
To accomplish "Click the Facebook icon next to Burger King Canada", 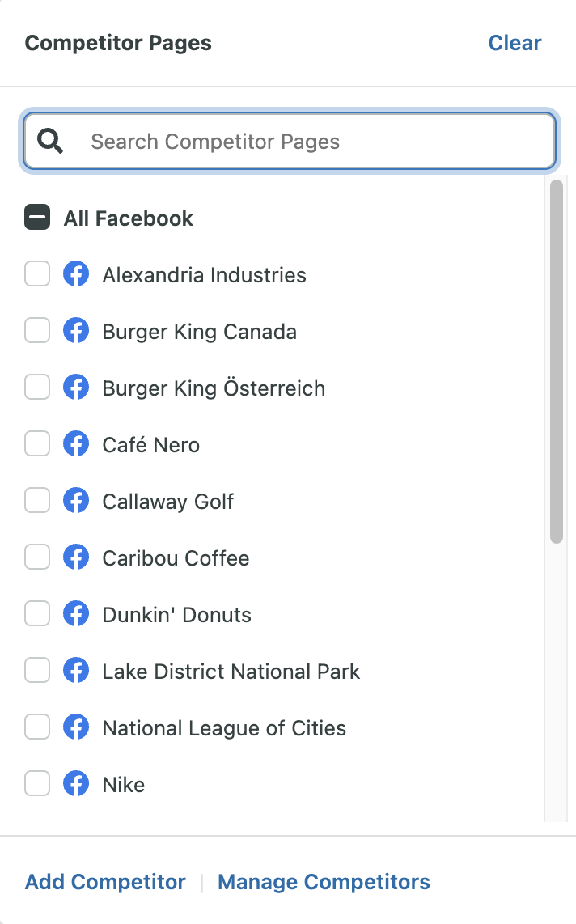I will [x=76, y=331].
